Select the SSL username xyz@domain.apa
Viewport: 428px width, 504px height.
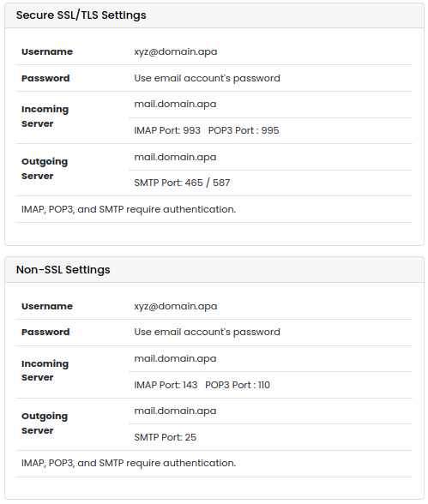(176, 51)
